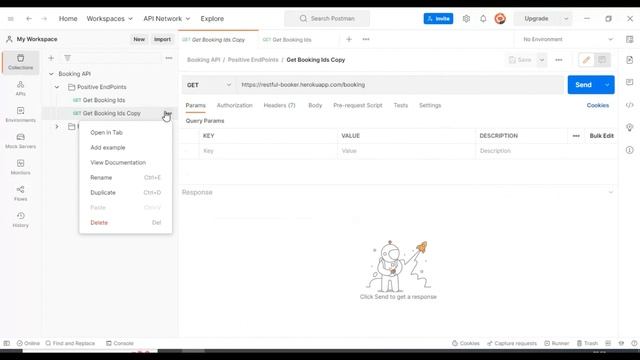Open the notifications bell

[483, 19]
